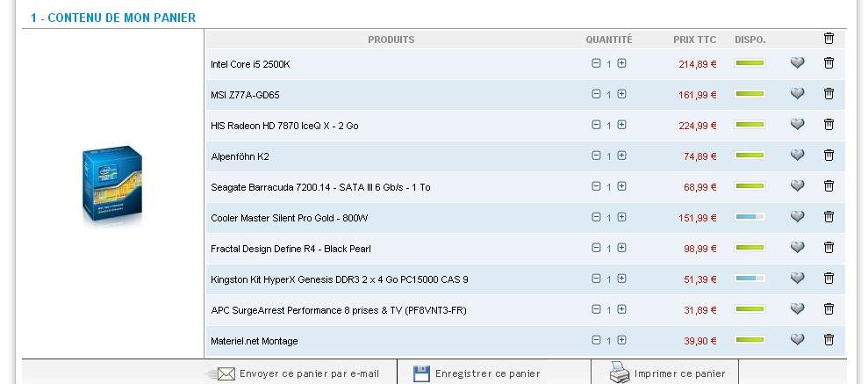This screenshot has height=384, width=868.
Task: Delete Alpenföhn K2 from the cart
Action: coord(829,156)
